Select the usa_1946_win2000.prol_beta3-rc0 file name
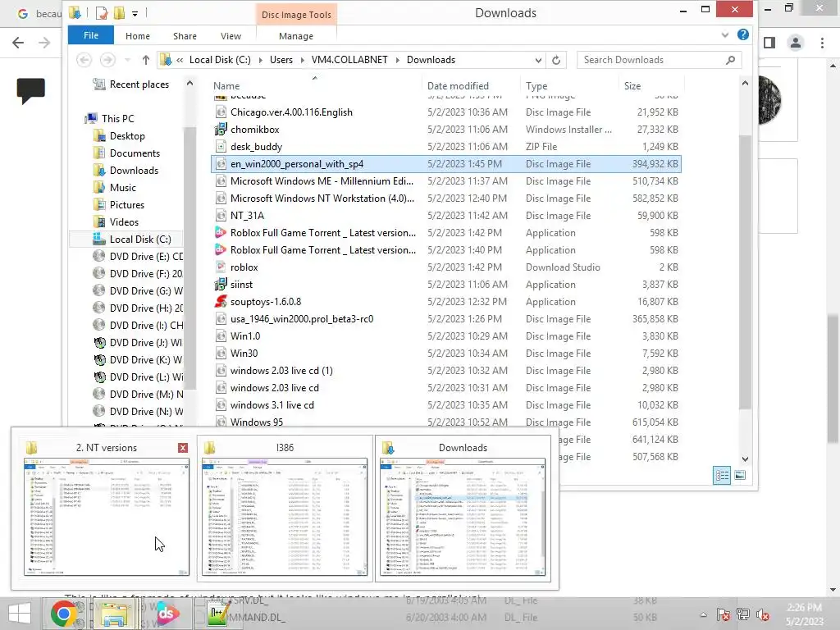Image resolution: width=840 pixels, height=630 pixels. click(x=302, y=319)
